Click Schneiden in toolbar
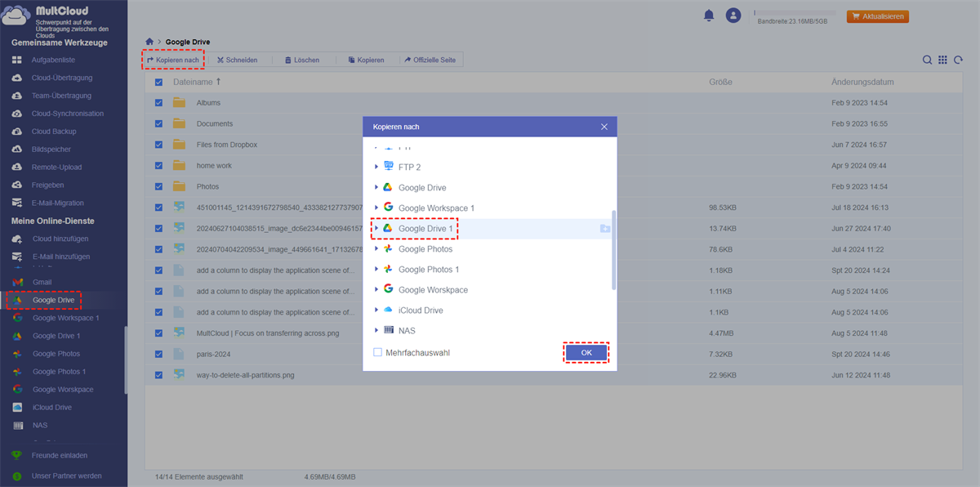This screenshot has height=487, width=980. pos(237,60)
